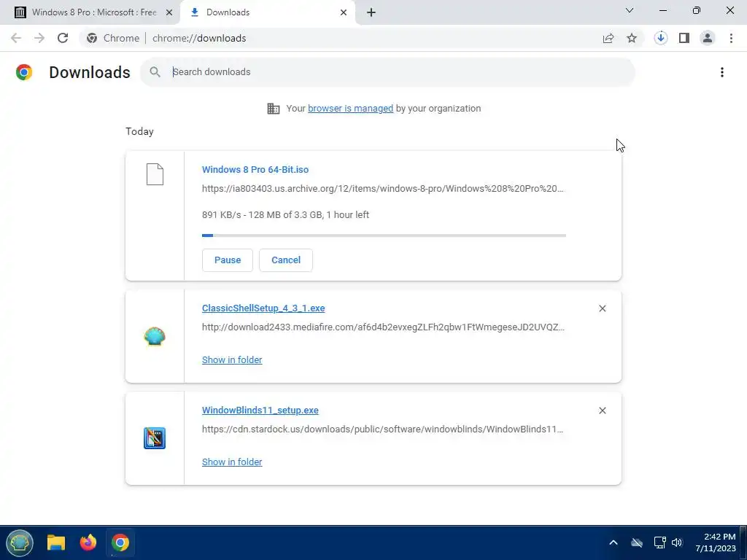The image size is (747, 560).
Task: Reload the Downloads page
Action: (63, 38)
